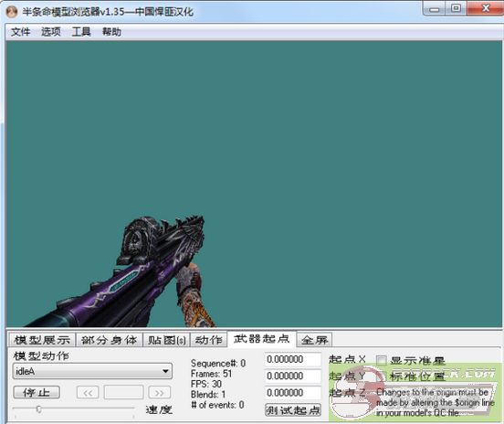504x424 pixels.
Task: Click the 'Frames: 51' text
Action: (x=211, y=374)
